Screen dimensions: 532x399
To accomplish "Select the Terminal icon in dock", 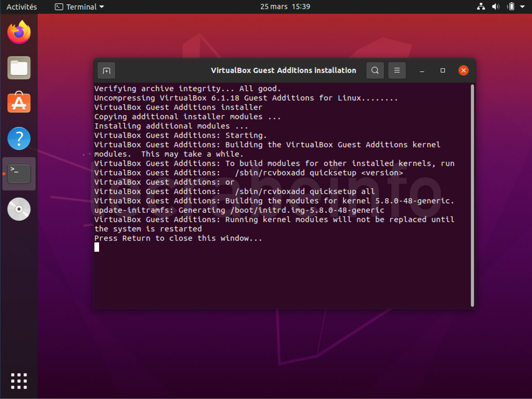I will [x=19, y=174].
